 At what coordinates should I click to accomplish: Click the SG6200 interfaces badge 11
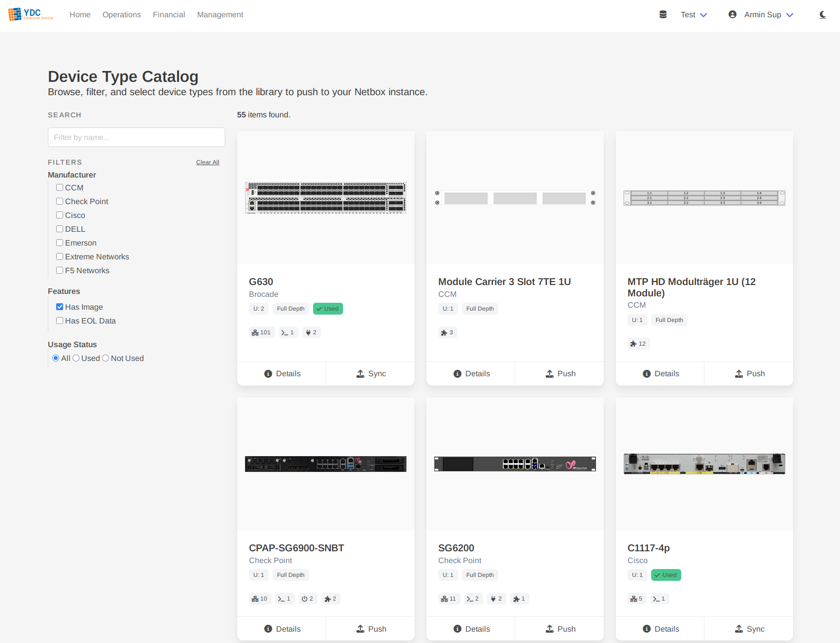point(449,599)
